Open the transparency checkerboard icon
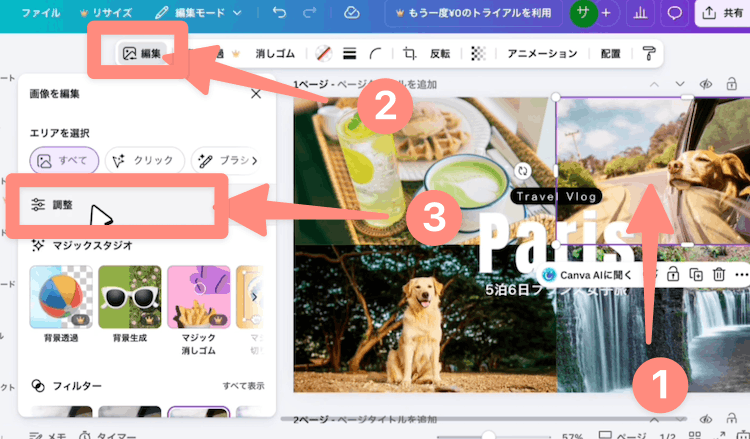 point(478,54)
